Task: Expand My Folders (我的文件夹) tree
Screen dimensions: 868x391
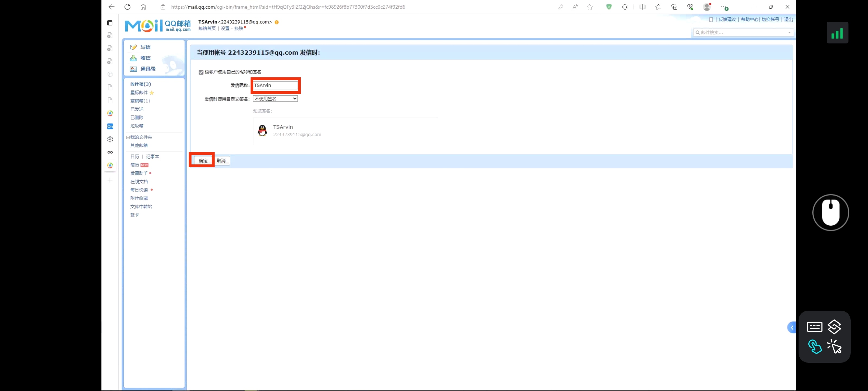Action: 128,137
